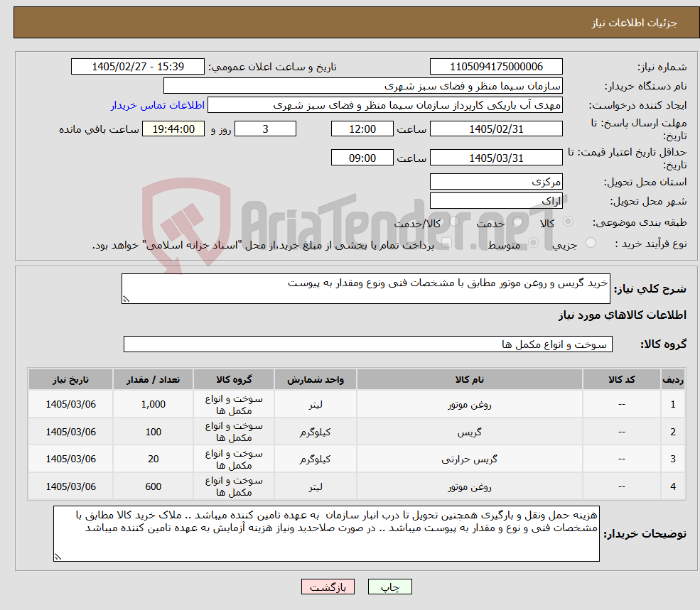Click the نام کالا column header
Viewport: 700px width, 610px height.
(x=470, y=379)
